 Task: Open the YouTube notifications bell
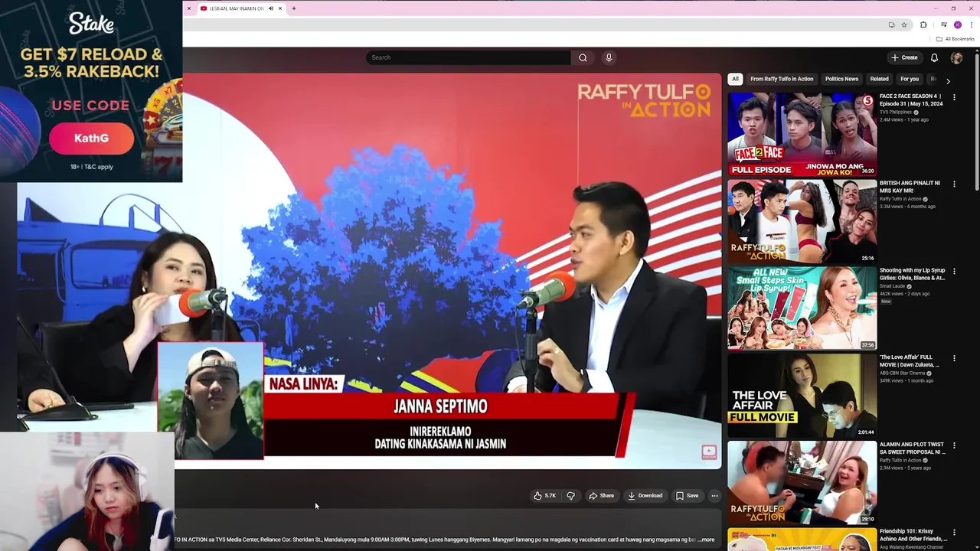pos(934,57)
